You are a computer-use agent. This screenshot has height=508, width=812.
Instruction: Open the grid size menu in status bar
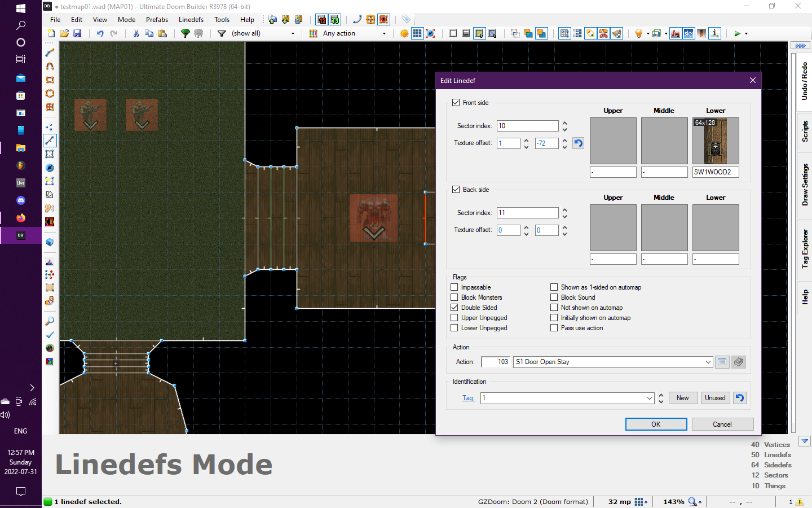click(641, 501)
